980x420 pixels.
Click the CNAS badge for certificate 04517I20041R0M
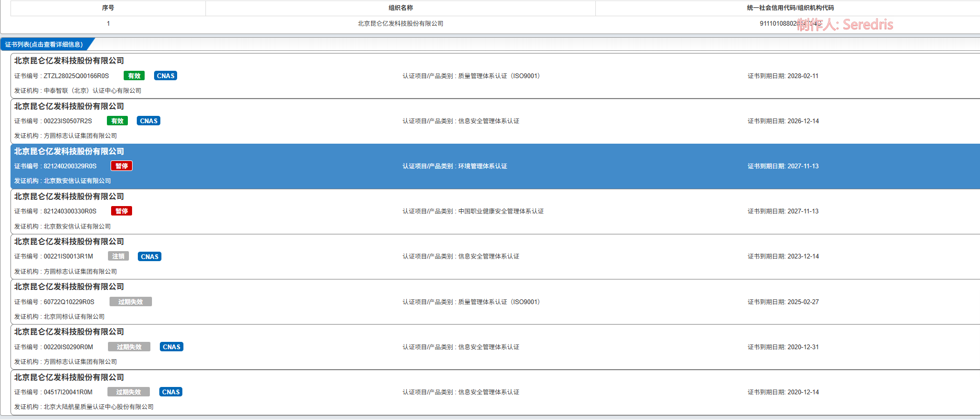pyautogui.click(x=171, y=392)
